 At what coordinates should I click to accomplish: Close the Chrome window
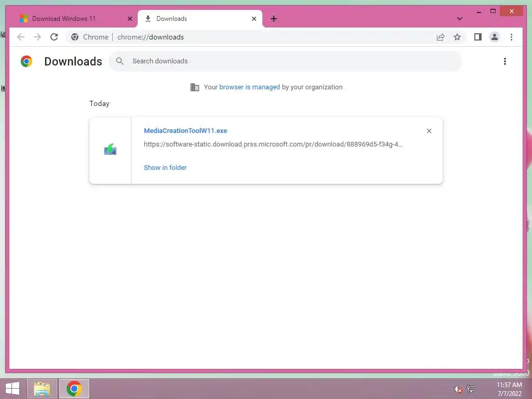click(512, 11)
